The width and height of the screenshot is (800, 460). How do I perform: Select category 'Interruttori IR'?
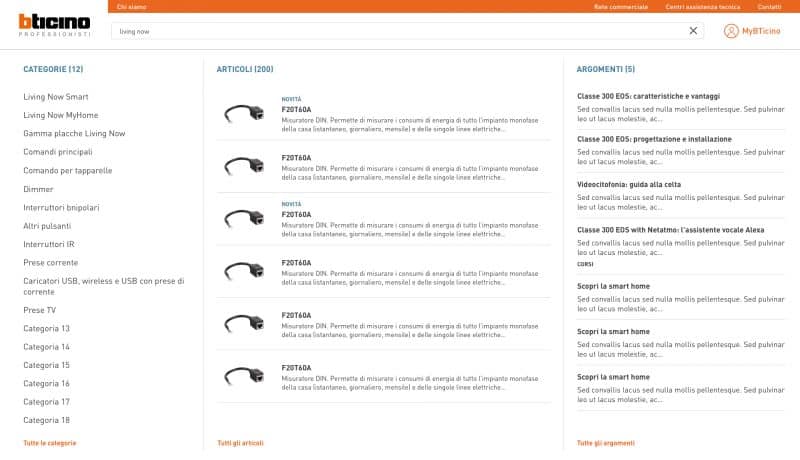click(x=49, y=244)
